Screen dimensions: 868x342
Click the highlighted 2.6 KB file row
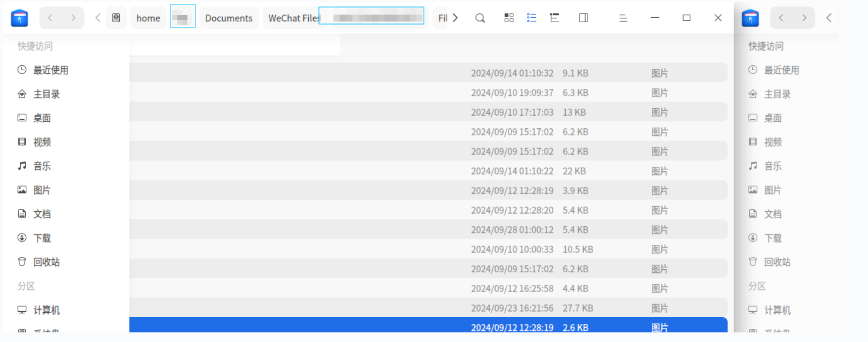428,325
